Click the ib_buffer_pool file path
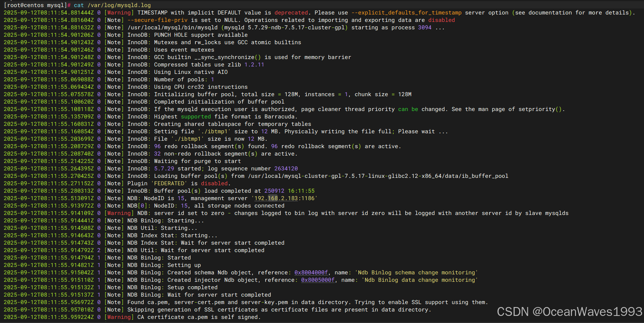Image resolution: width=644 pixels, height=323 pixels. [x=378, y=176]
